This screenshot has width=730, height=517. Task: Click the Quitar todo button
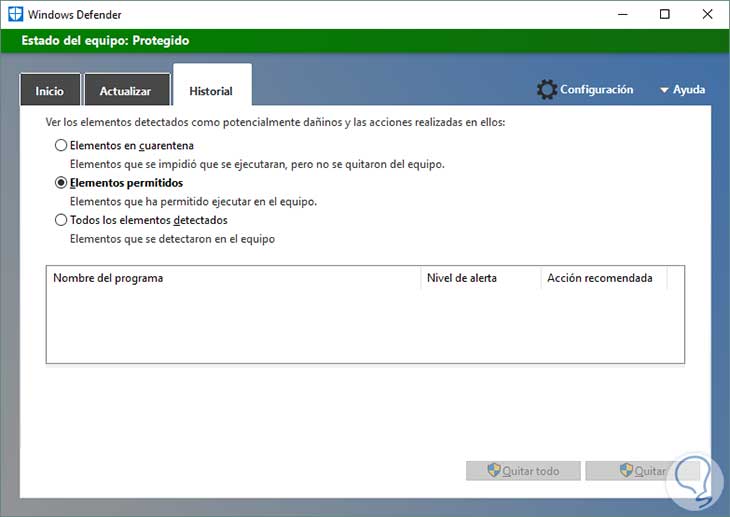tap(523, 471)
